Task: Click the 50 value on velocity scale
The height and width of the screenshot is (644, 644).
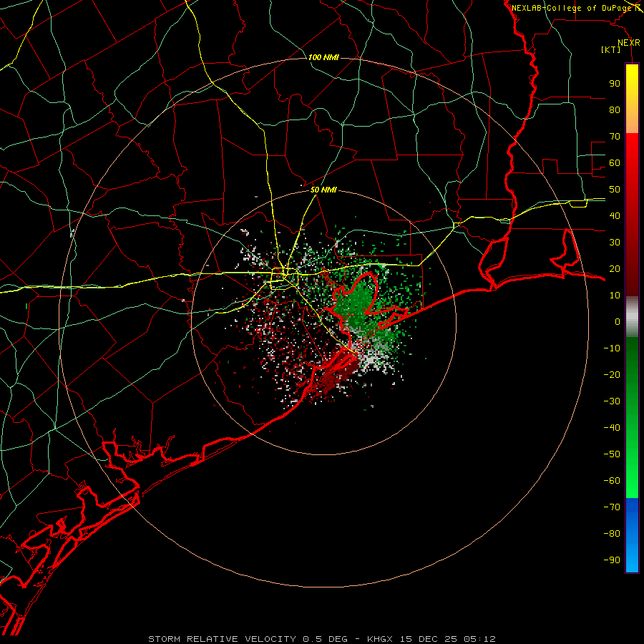Action: (x=615, y=190)
